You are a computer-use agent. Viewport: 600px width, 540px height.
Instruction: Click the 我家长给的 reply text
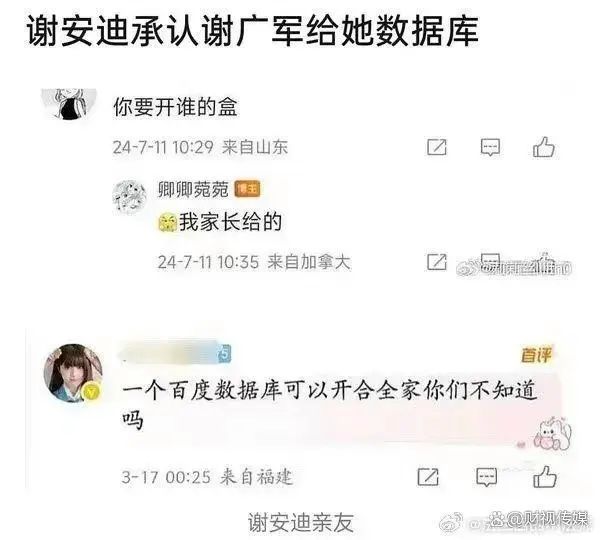point(230,222)
